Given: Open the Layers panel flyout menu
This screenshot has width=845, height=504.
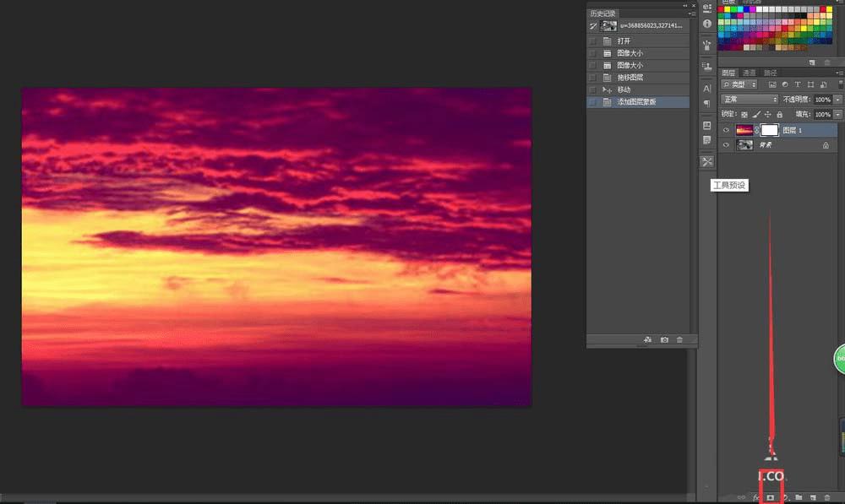Looking at the screenshot, I should tap(841, 73).
